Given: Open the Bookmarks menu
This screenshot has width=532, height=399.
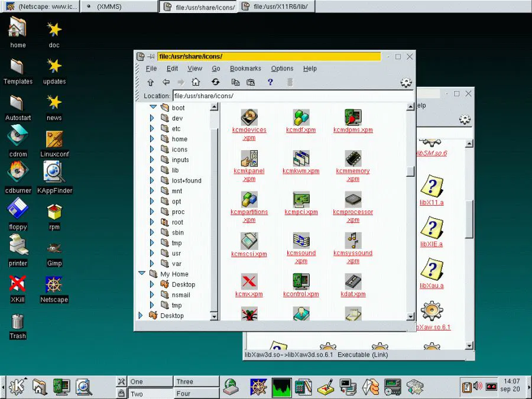Looking at the screenshot, I should point(245,69).
